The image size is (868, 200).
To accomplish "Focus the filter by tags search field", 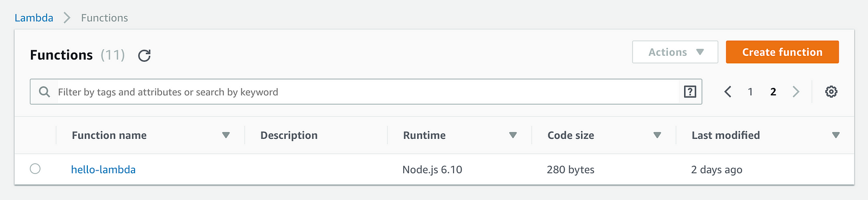I will pyautogui.click(x=366, y=92).
